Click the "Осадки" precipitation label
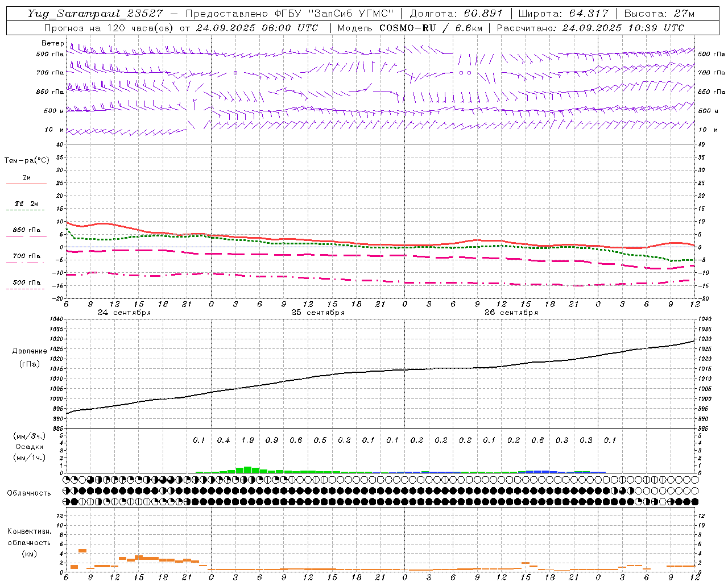The image size is (728, 582). coord(29,447)
